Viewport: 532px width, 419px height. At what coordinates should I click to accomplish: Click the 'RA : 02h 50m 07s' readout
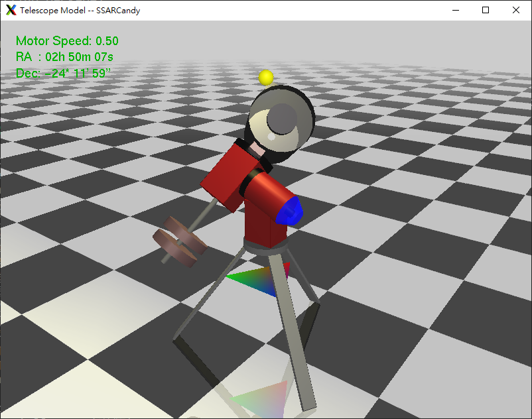click(64, 57)
